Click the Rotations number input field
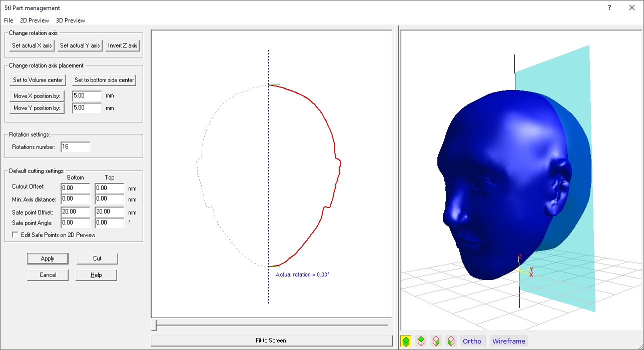 click(75, 146)
